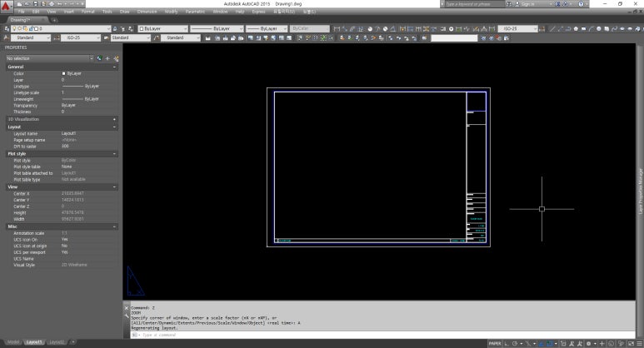
Task: Click the search binoculars icon in title bar
Action: point(509,3)
